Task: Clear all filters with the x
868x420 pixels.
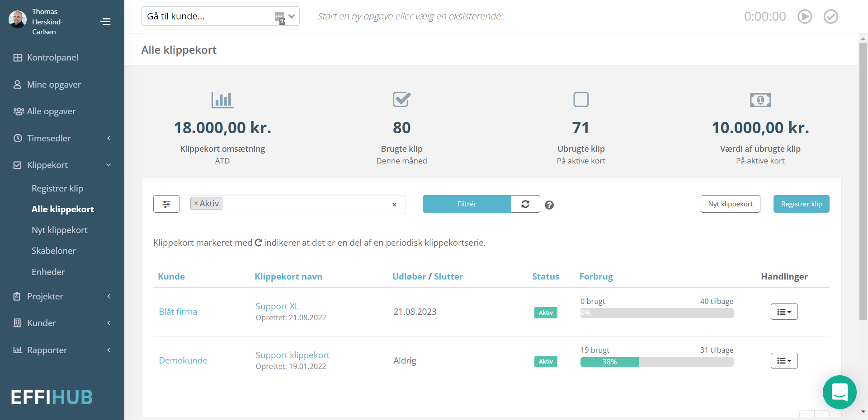Action: [x=394, y=205]
